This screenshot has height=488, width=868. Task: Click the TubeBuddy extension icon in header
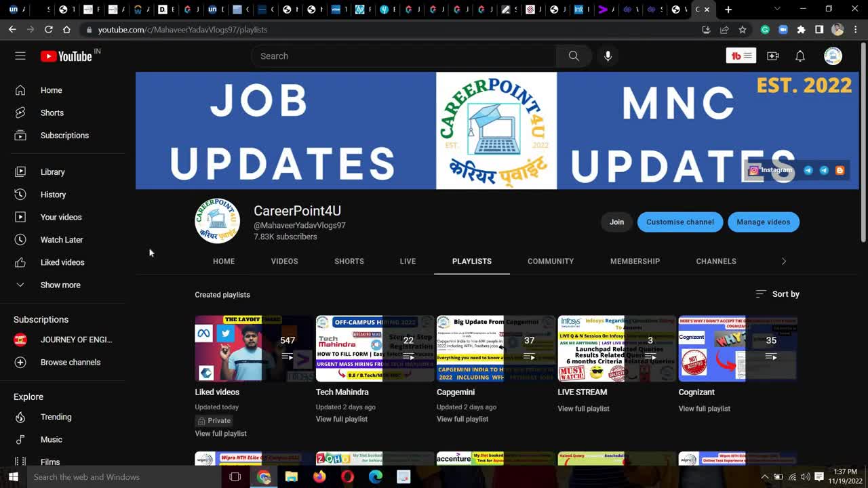click(741, 56)
